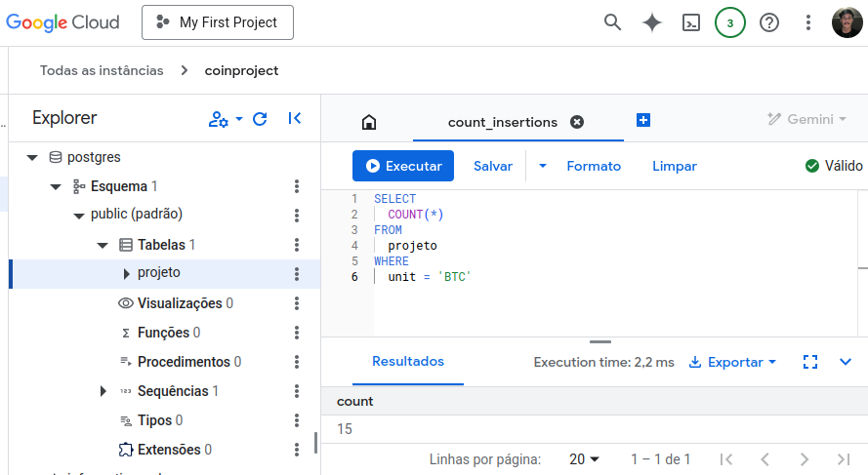The width and height of the screenshot is (868, 475).
Task: Activate Cloud Shell terminal icon
Action: coord(691,22)
